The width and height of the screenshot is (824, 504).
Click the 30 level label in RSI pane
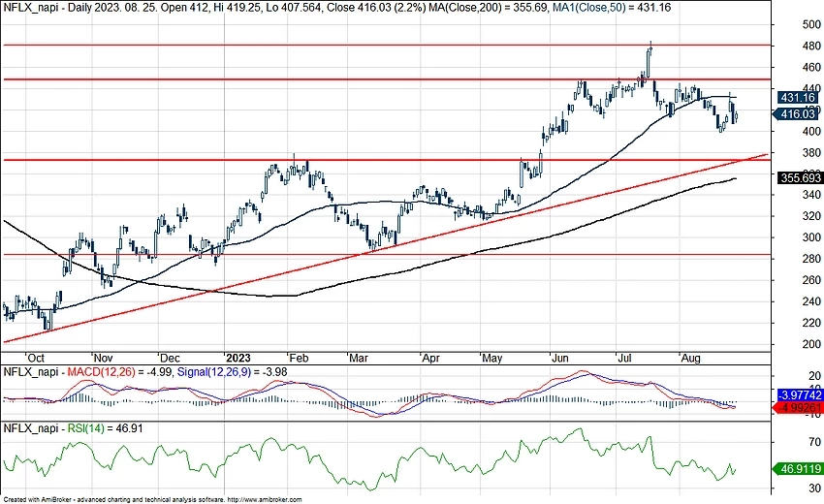pyautogui.click(x=815, y=488)
